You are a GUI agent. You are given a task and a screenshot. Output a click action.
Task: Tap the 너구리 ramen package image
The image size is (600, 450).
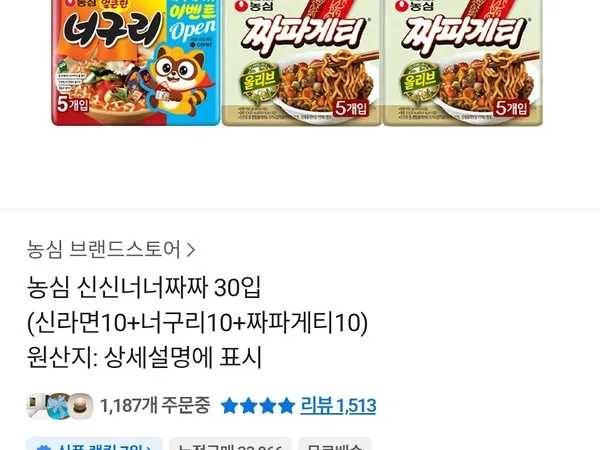136,62
